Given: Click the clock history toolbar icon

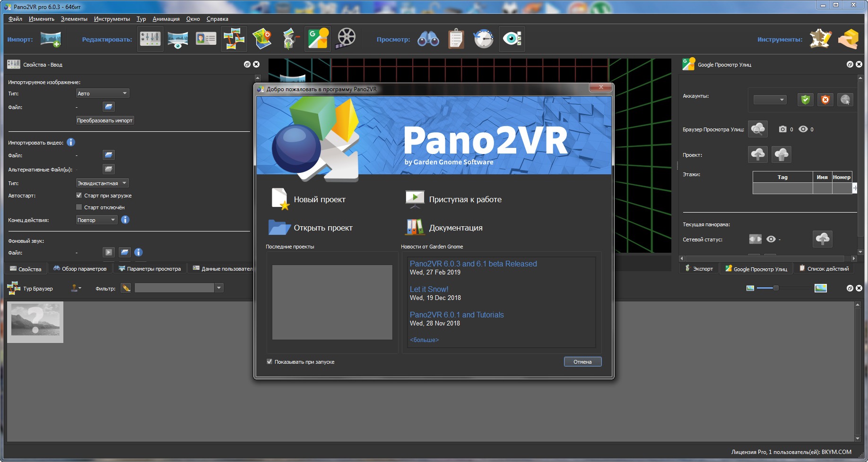Looking at the screenshot, I should (484, 39).
